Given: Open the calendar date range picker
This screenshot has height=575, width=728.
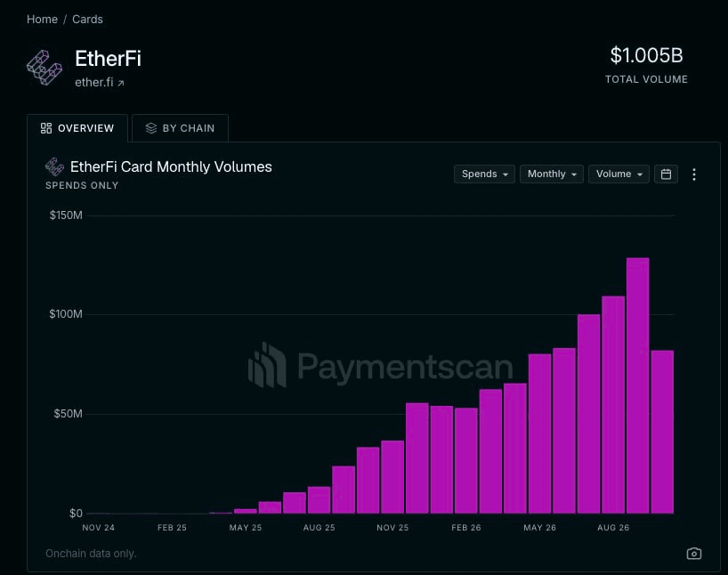Looking at the screenshot, I should tap(666, 174).
